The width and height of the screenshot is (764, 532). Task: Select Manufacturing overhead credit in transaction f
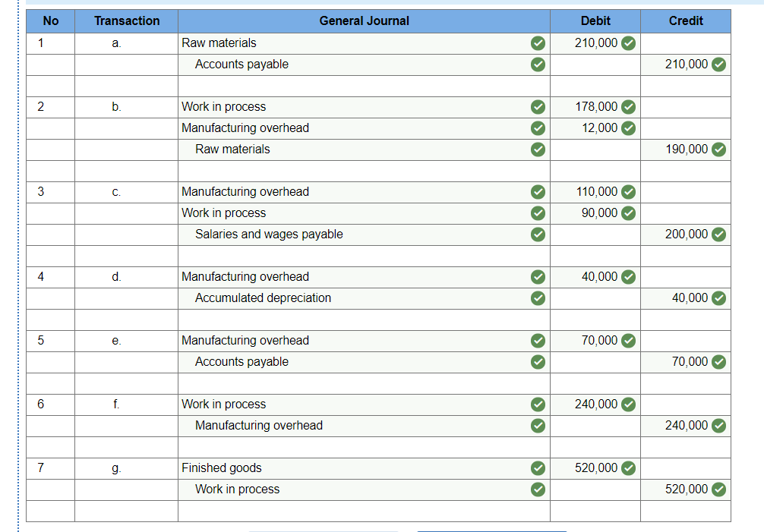(x=364, y=426)
